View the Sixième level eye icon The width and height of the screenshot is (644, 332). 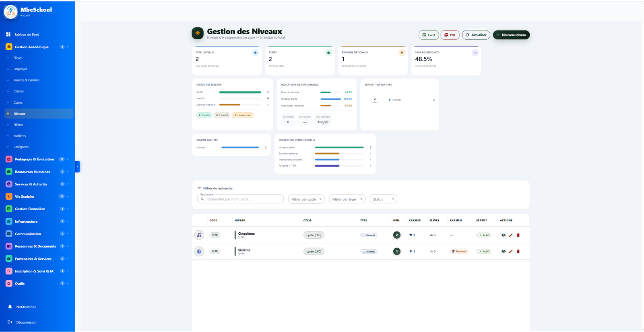tap(504, 251)
